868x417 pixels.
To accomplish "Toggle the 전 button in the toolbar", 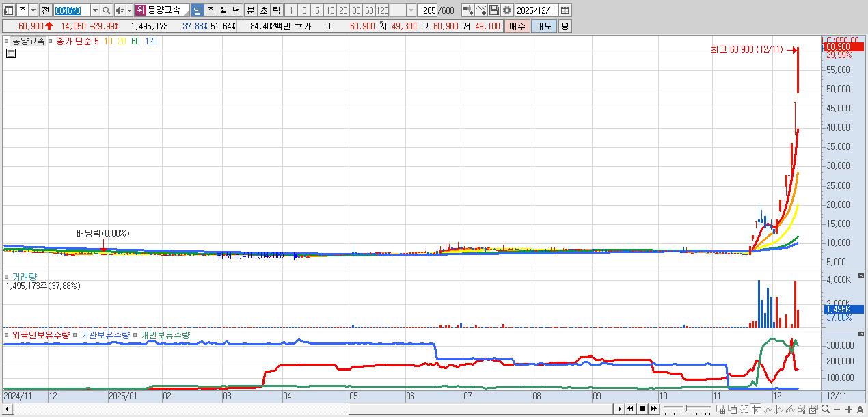I will pos(46,10).
